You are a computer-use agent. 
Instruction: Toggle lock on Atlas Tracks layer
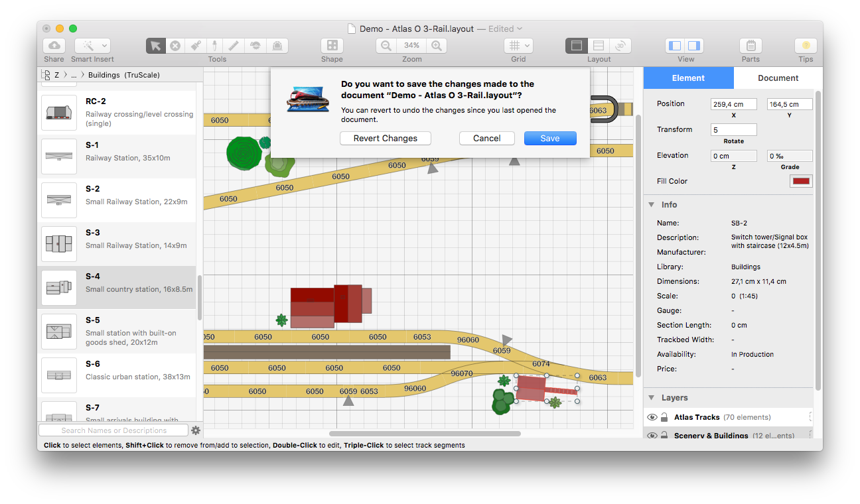click(664, 417)
